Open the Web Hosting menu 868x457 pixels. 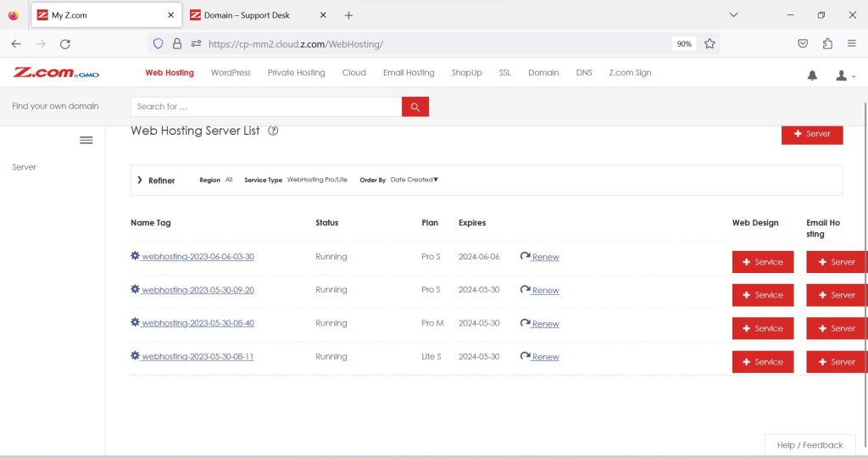170,73
